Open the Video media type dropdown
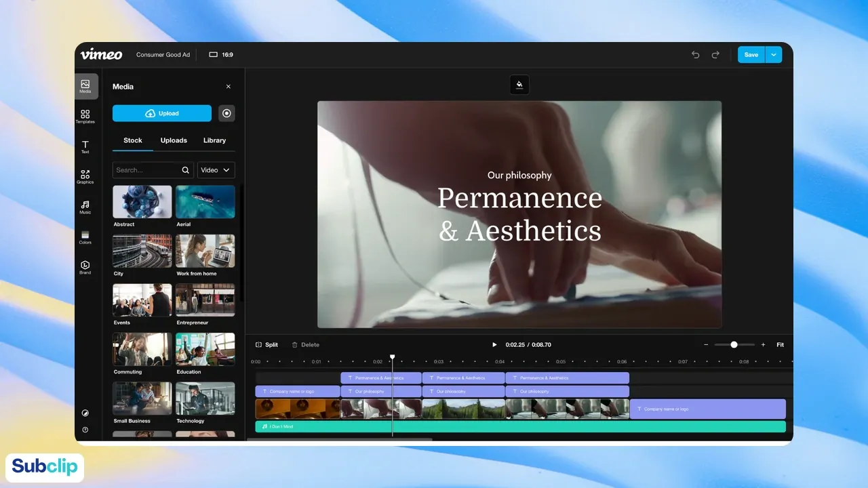868x488 pixels. [216, 170]
